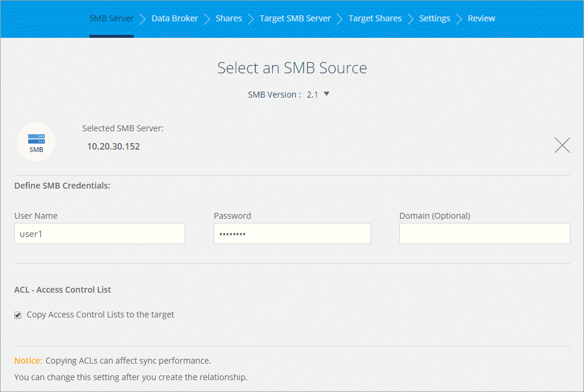This screenshot has width=584, height=392.
Task: Click the chevron after the SMB Server step
Action: (143, 19)
